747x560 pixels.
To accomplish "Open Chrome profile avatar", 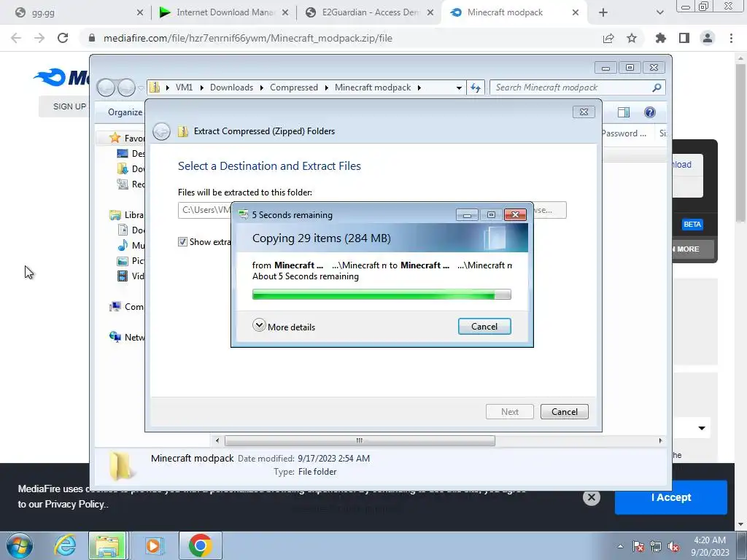I will coord(708,38).
